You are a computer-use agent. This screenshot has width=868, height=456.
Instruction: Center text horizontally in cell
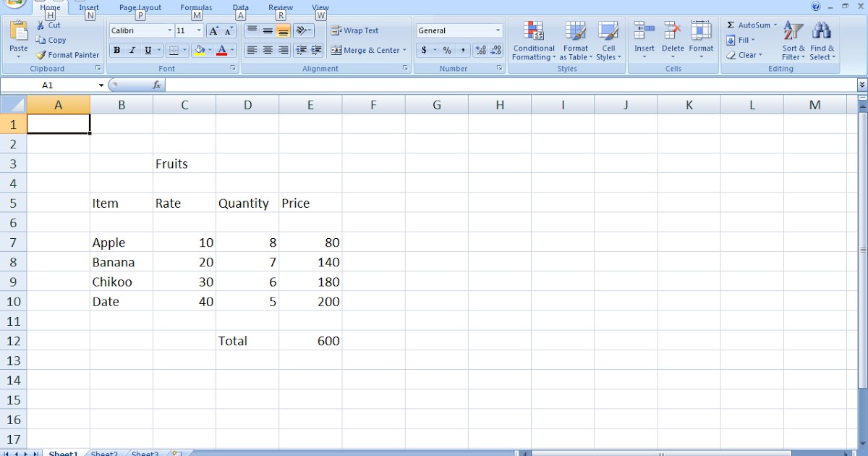click(x=268, y=51)
